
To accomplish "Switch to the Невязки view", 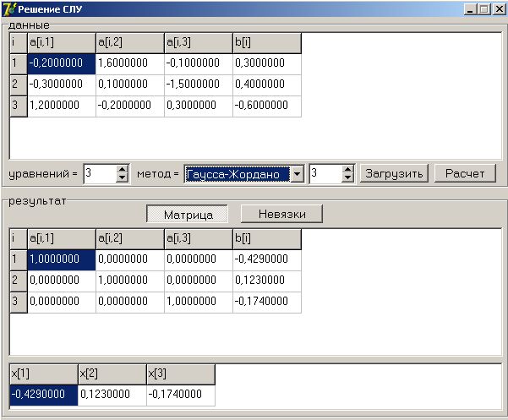I will [281, 215].
